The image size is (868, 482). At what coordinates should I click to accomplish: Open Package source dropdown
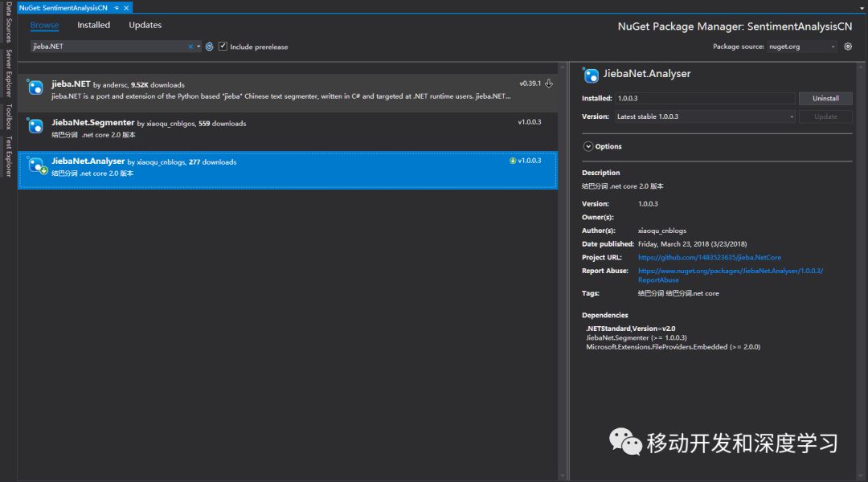coord(801,47)
